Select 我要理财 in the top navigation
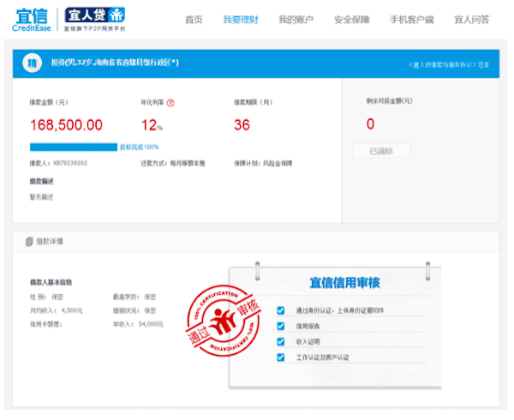This screenshot has width=514, height=420. [x=240, y=19]
